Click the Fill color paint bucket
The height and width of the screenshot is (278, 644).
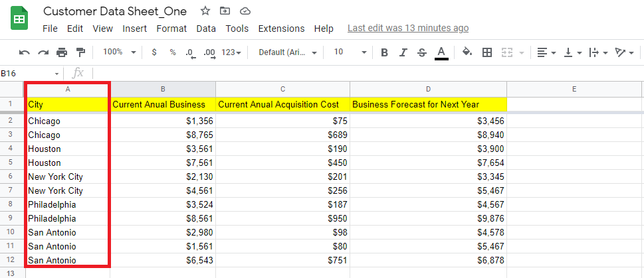point(467,52)
